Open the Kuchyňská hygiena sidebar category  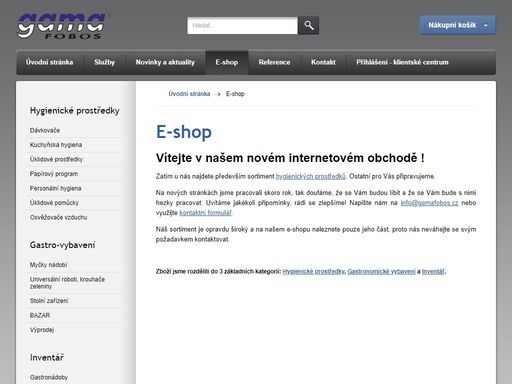coord(56,145)
